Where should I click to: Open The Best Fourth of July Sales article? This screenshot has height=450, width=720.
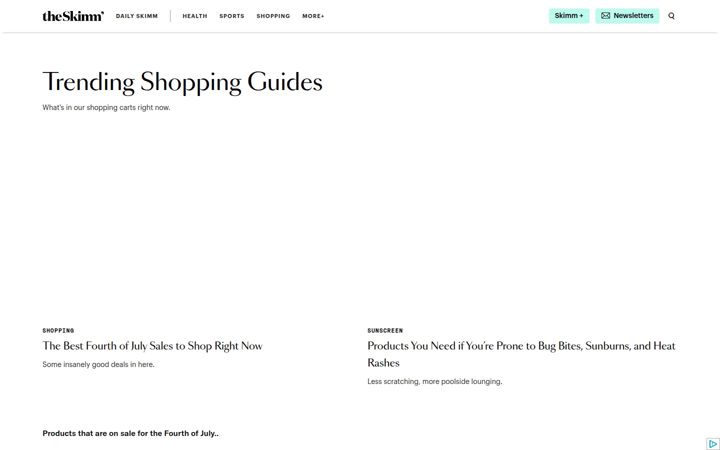click(x=152, y=346)
